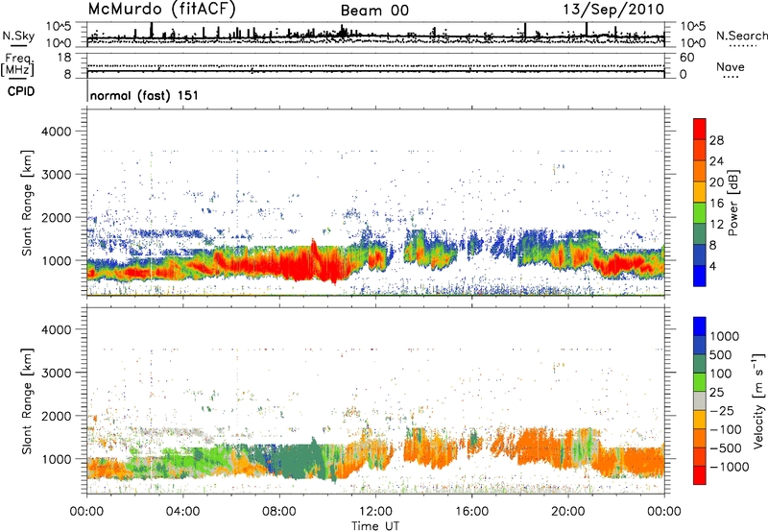Click the '18' frequency axis value
The height and width of the screenshot is (532, 768).
64,58
